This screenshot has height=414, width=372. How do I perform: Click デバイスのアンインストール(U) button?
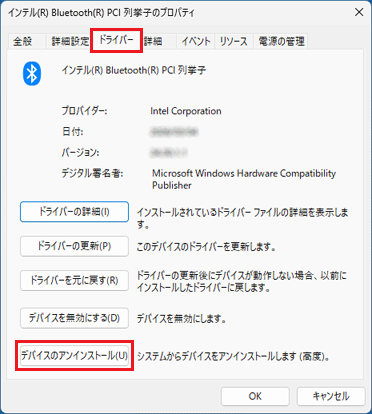coord(74,356)
